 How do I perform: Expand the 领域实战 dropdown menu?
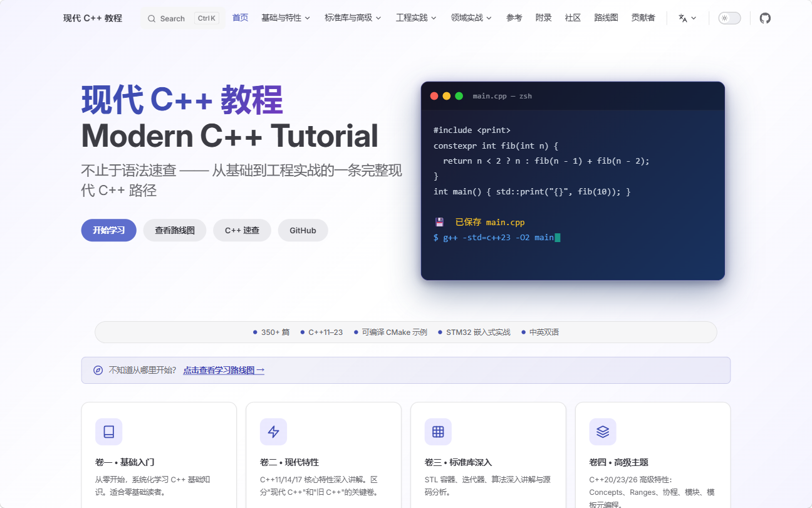pos(471,18)
